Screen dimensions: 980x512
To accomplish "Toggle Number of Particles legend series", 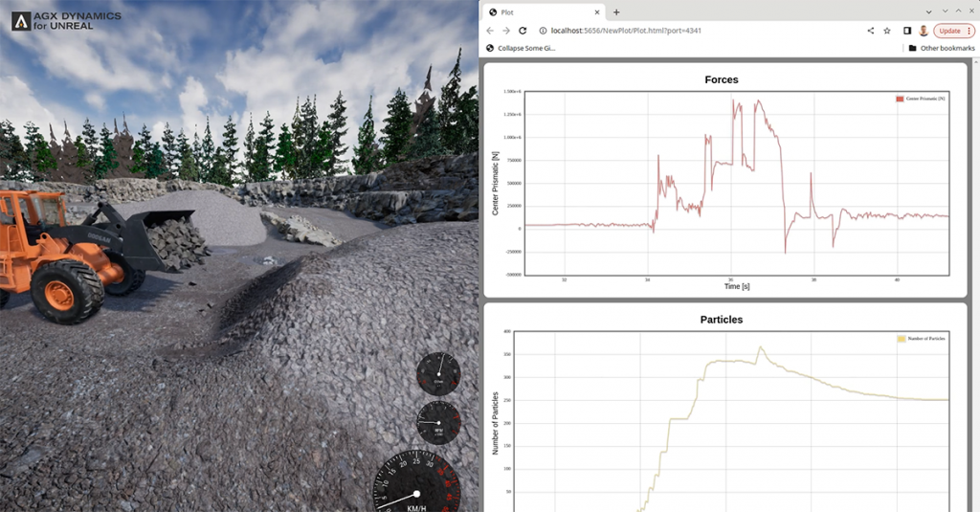I will [922, 339].
